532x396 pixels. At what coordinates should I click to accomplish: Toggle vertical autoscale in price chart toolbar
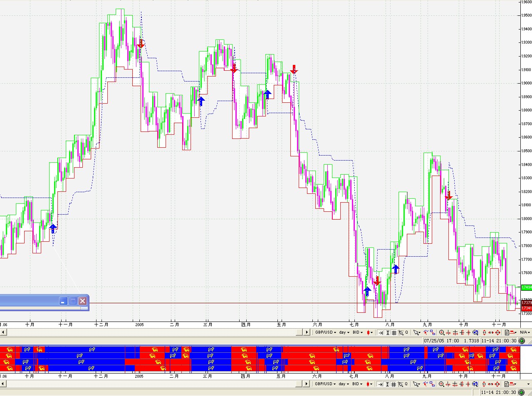pyautogui.click(x=388, y=332)
